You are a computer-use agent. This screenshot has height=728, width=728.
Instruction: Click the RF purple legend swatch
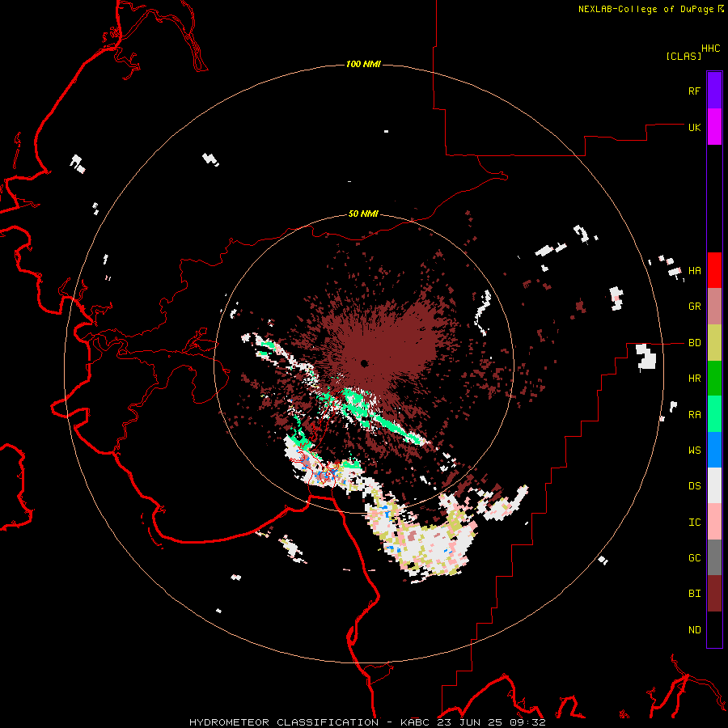coord(714,91)
